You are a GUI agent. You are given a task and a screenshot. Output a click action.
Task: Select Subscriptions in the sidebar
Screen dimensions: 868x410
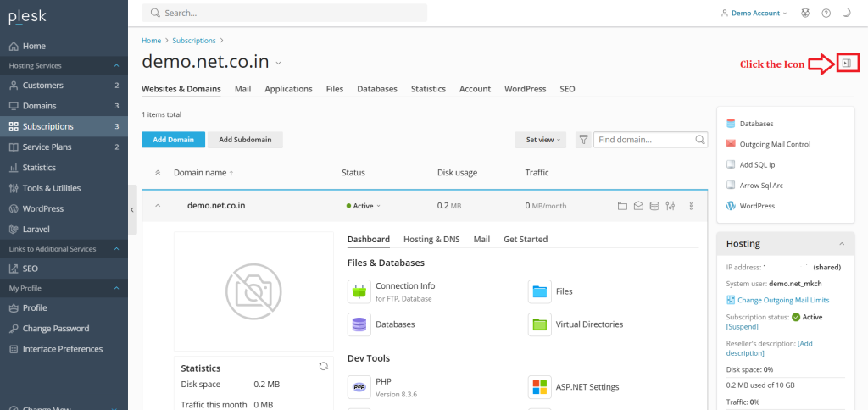pyautogui.click(x=64, y=126)
